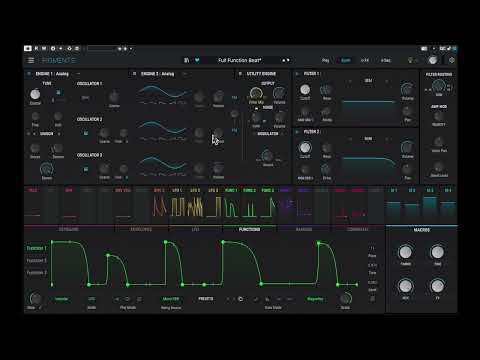Click the Function Scale knob

tap(345, 298)
